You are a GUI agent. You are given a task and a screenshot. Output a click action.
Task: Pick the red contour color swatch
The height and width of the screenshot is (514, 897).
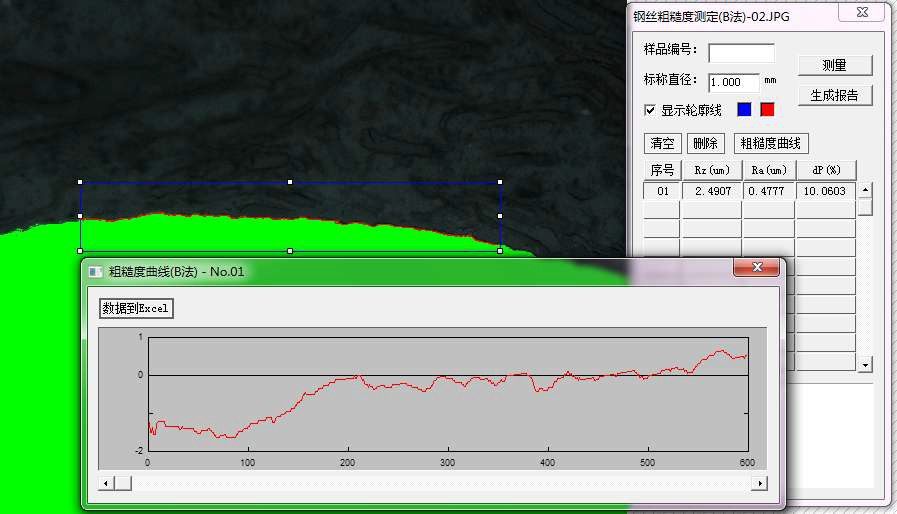(767, 109)
